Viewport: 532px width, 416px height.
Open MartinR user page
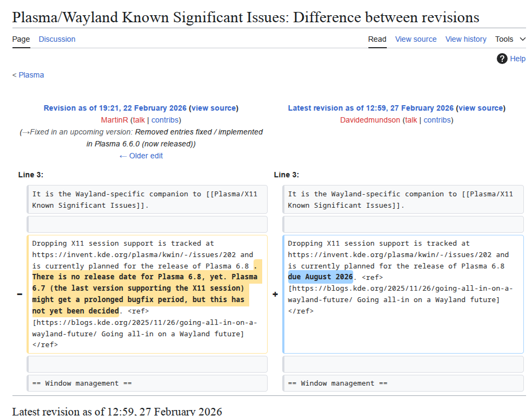coord(114,120)
